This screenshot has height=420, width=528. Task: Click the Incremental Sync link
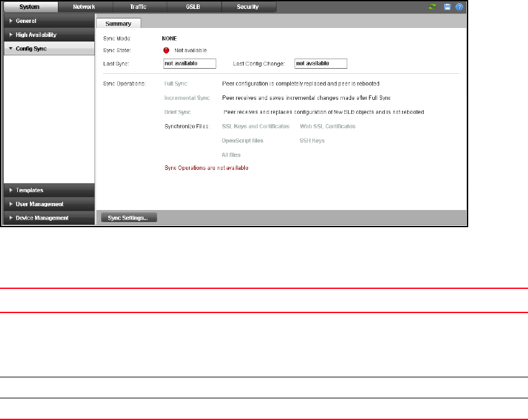pyautogui.click(x=187, y=98)
